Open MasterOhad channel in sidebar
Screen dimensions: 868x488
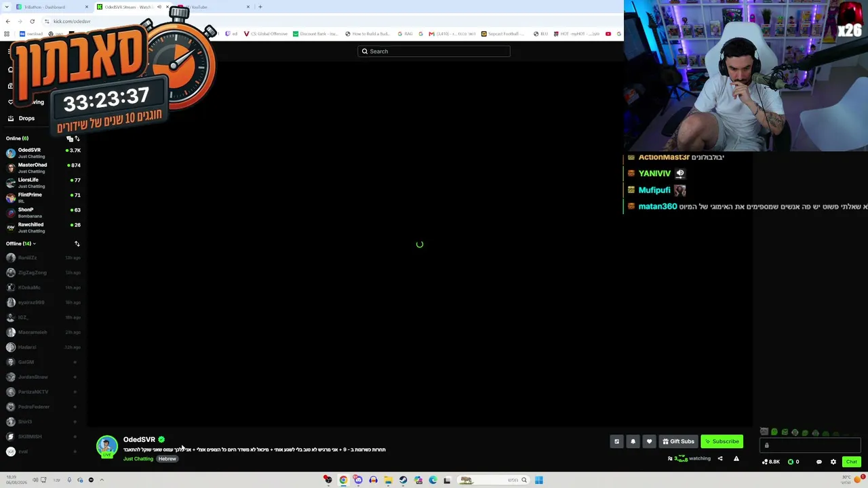43,168
